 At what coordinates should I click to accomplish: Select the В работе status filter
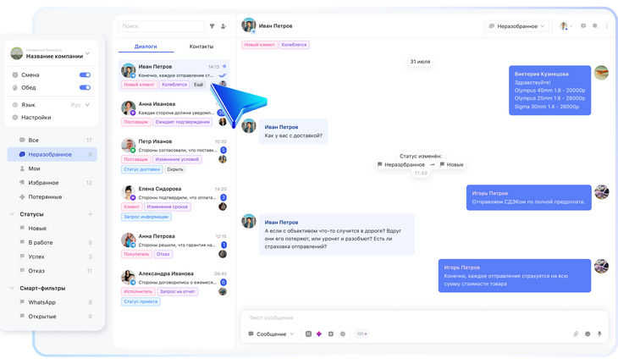pos(52,243)
